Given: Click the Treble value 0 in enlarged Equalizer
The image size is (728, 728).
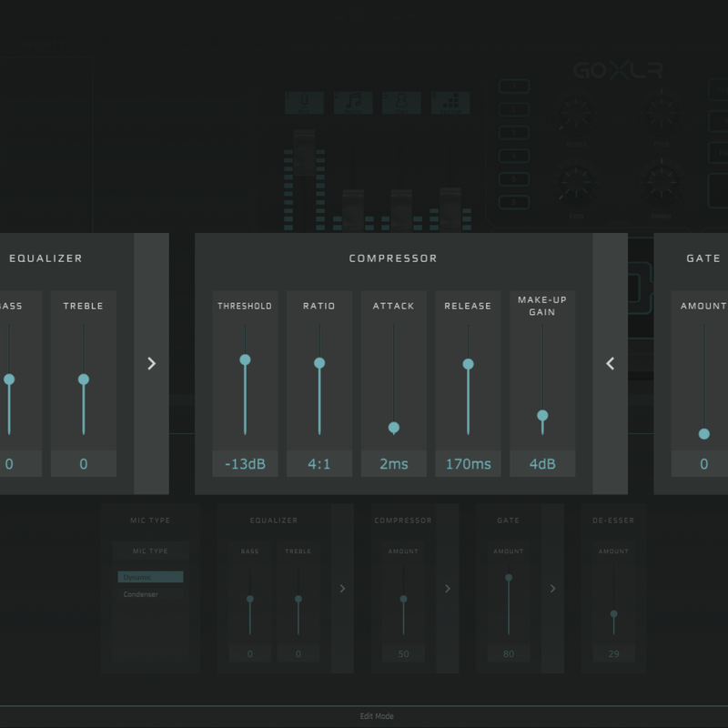Looking at the screenshot, I should (84, 463).
